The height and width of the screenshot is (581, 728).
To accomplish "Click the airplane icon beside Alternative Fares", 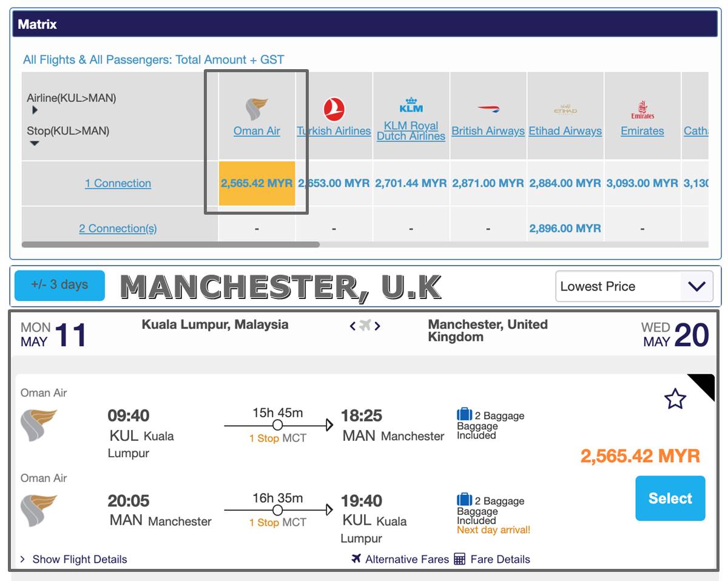I will coord(357,559).
